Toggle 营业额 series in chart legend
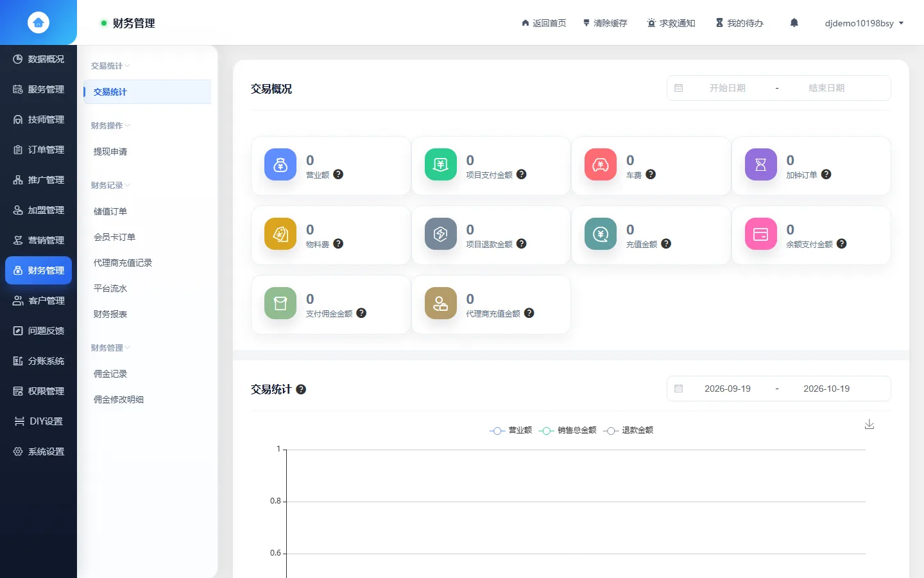Viewport: 924px width, 578px height. point(511,430)
